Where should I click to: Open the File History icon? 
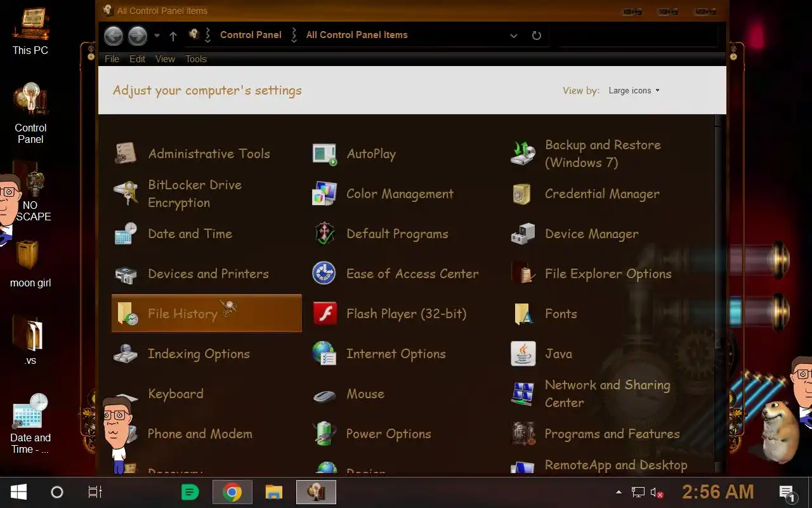pyautogui.click(x=127, y=314)
